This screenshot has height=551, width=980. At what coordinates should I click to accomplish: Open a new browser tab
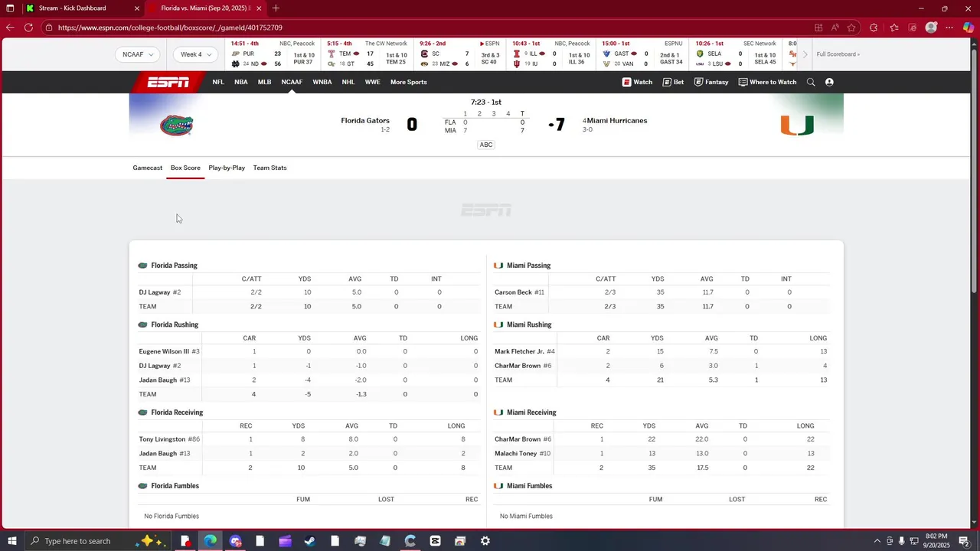tap(276, 8)
